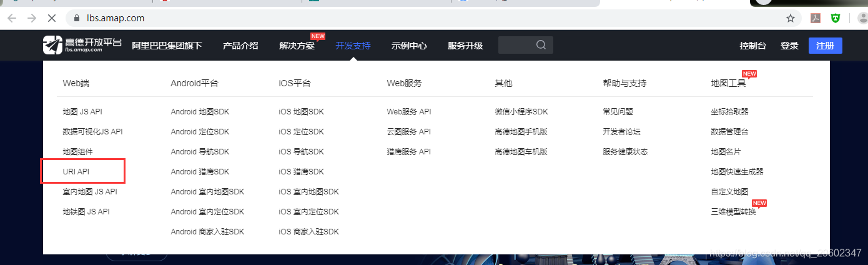Open 三维模型转换 link
868x265 pixels.
[x=733, y=212]
